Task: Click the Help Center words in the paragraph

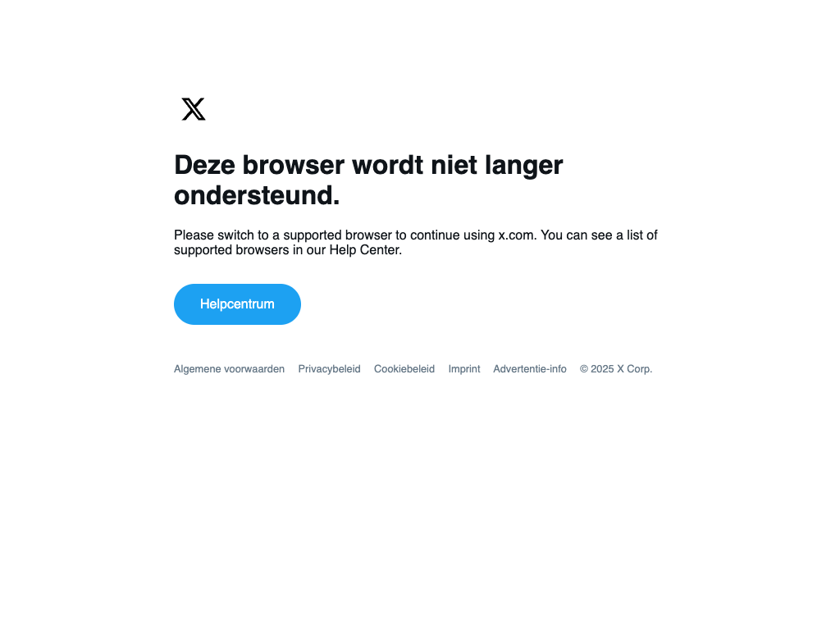Action: pyautogui.click(x=365, y=250)
